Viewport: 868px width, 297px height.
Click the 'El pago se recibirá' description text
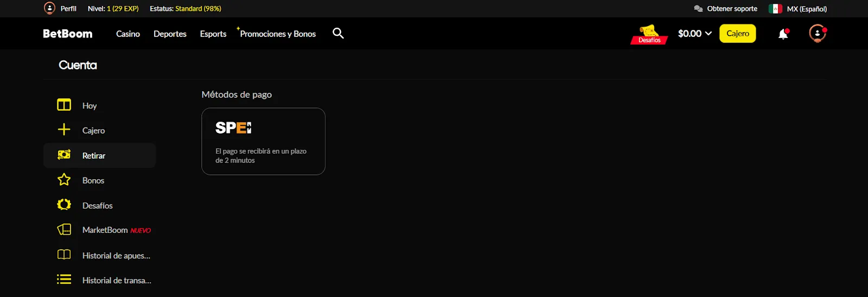click(x=261, y=155)
